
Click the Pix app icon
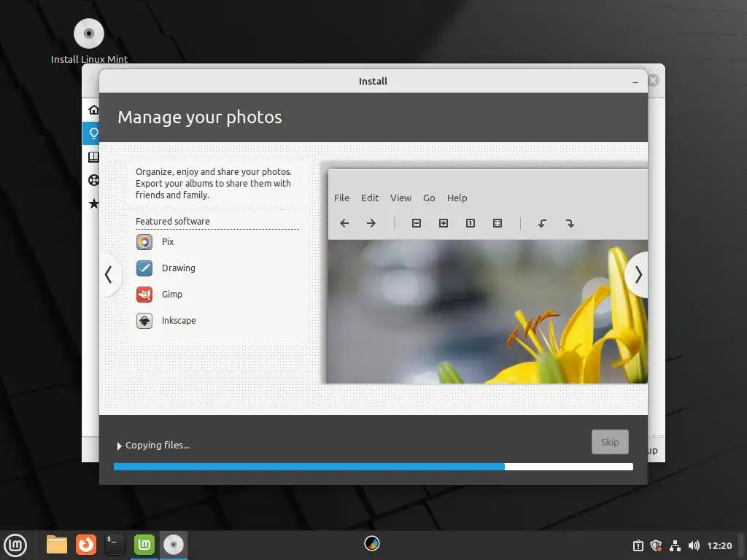point(144,242)
